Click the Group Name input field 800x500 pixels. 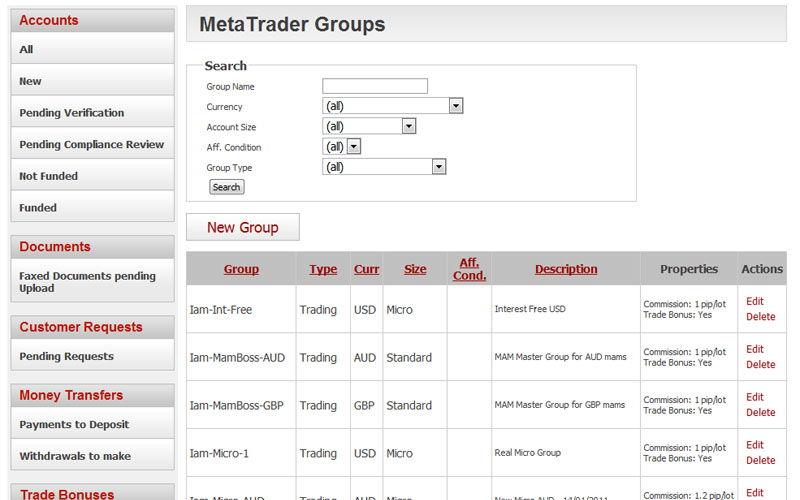(x=375, y=86)
